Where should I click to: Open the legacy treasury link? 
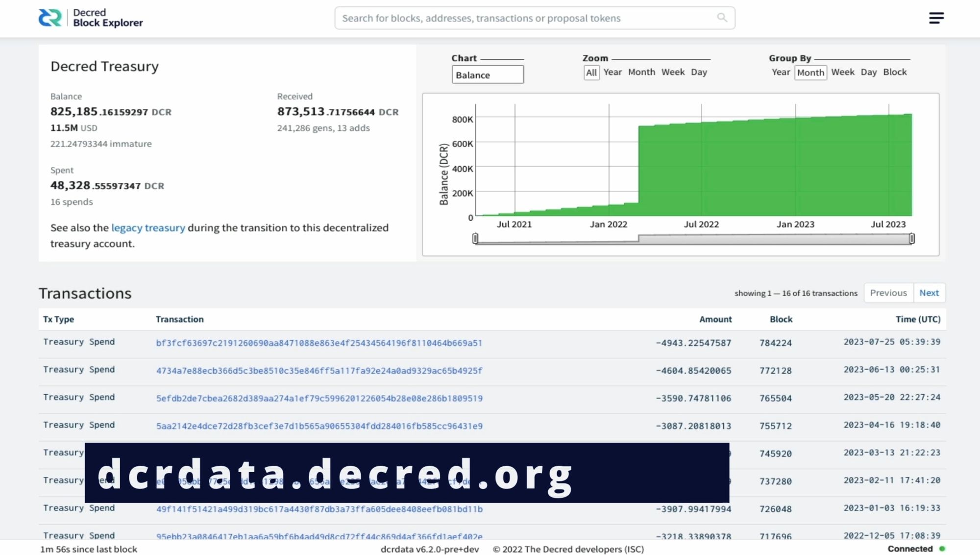point(148,227)
